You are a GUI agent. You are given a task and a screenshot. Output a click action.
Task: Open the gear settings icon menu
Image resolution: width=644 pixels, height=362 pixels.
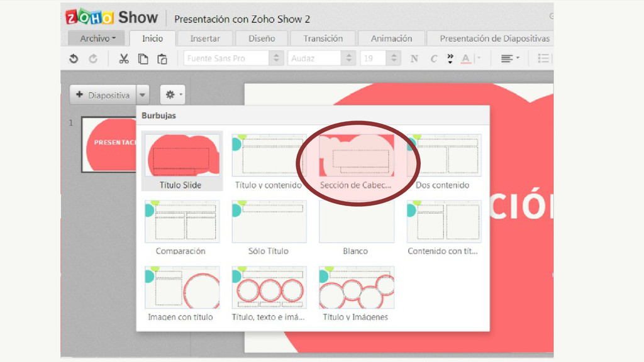click(172, 95)
